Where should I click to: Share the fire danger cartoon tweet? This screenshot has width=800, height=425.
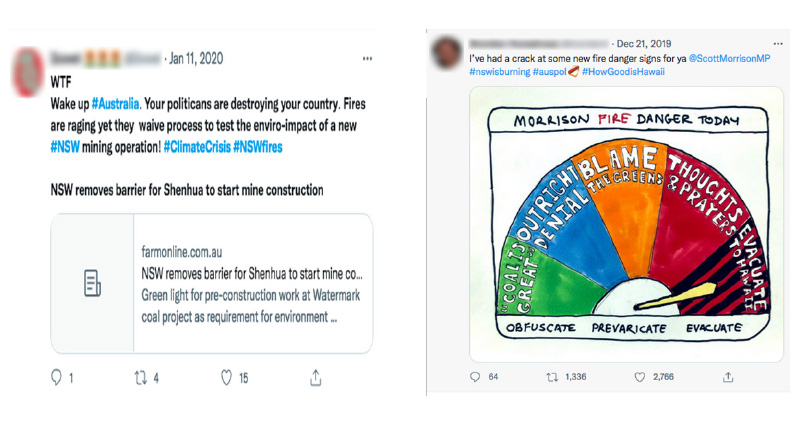click(x=728, y=377)
